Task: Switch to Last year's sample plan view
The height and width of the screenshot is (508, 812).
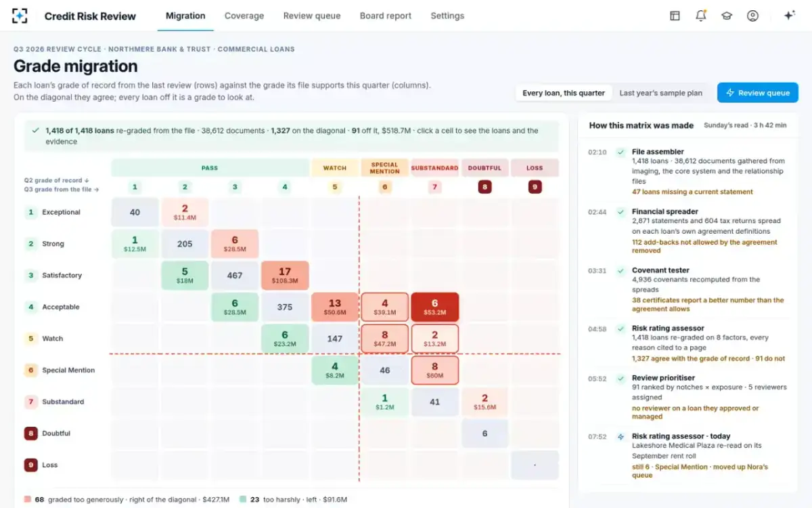Action: tap(661, 93)
